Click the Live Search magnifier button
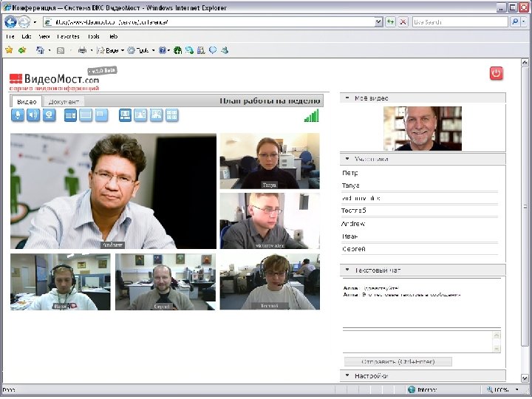This screenshot has height=399, width=532. tap(515, 22)
